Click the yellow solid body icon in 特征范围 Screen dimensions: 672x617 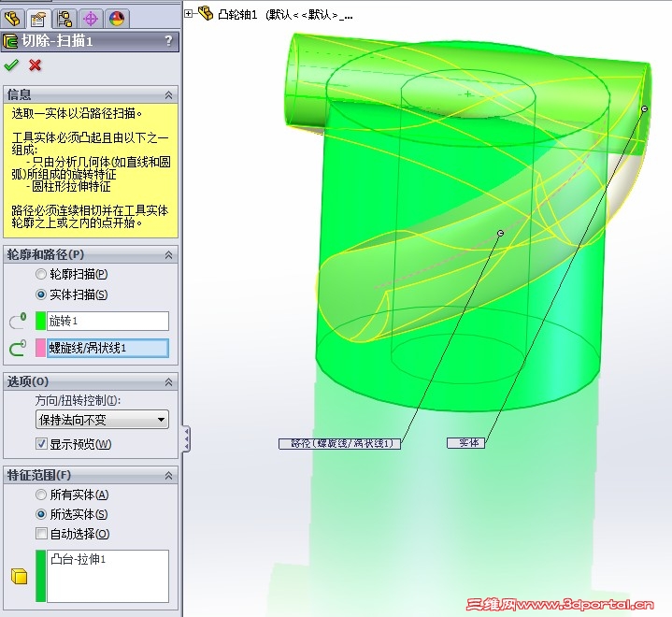[19, 576]
